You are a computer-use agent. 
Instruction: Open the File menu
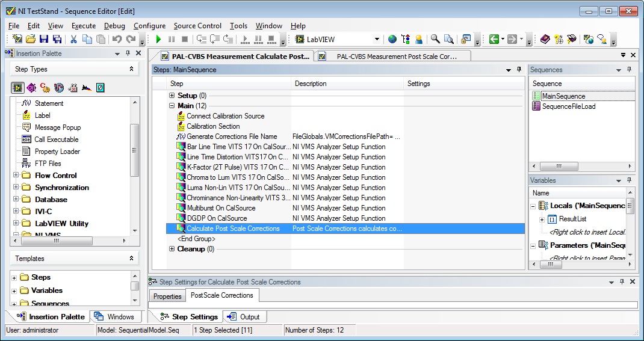tap(14, 26)
